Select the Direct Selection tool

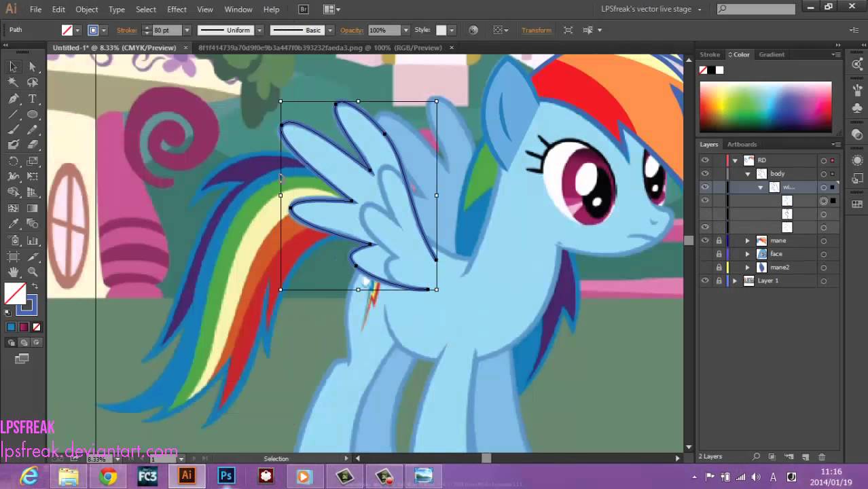33,67
